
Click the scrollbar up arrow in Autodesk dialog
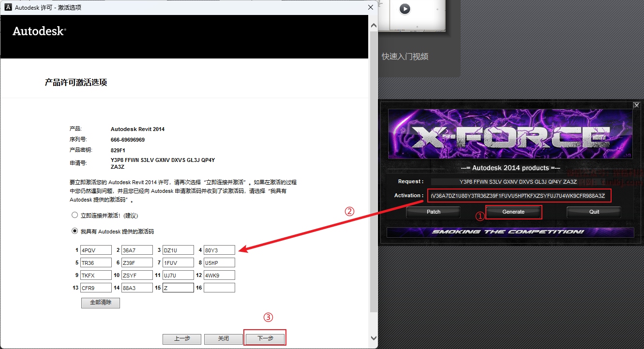coord(373,25)
